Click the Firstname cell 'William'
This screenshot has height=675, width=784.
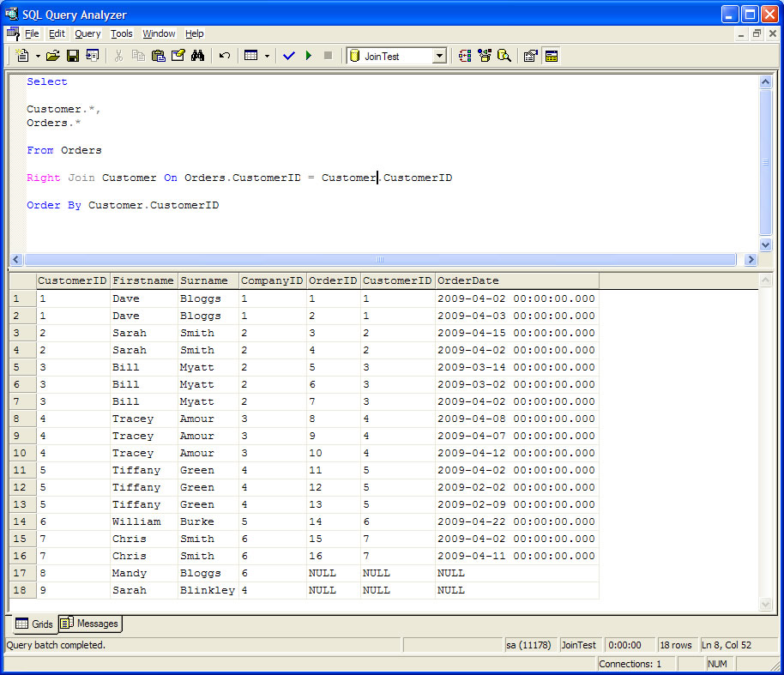pyautogui.click(x=144, y=521)
